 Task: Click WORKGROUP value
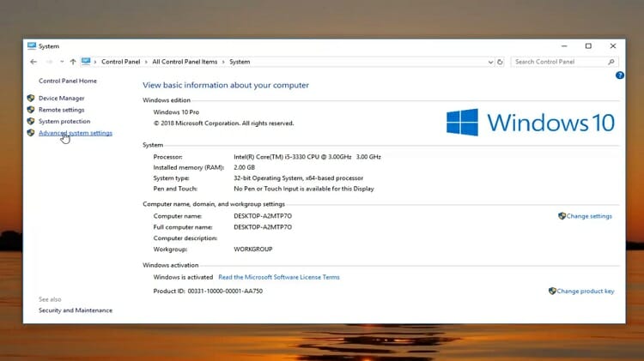253,249
